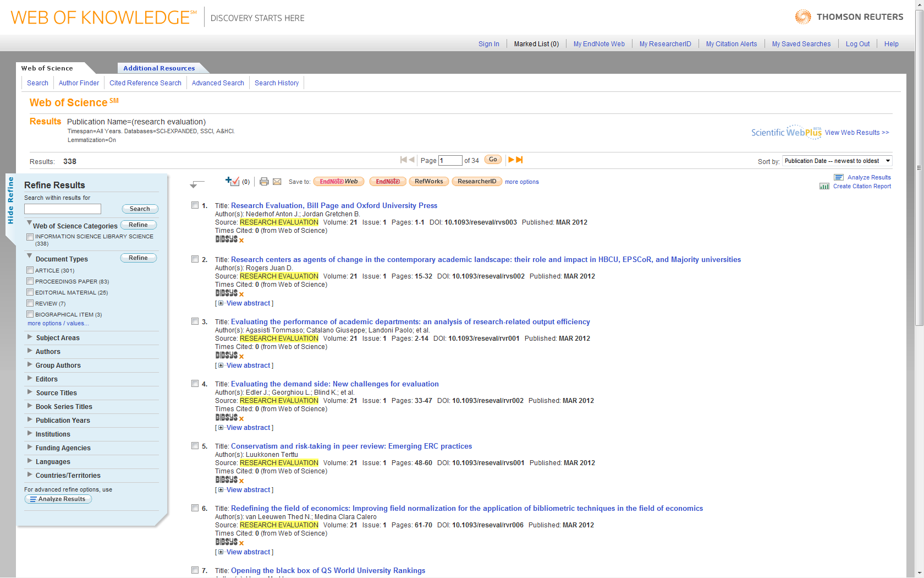Image resolution: width=924 pixels, height=578 pixels.
Task: Click the Thomson Reuters logo
Action: [849, 17]
